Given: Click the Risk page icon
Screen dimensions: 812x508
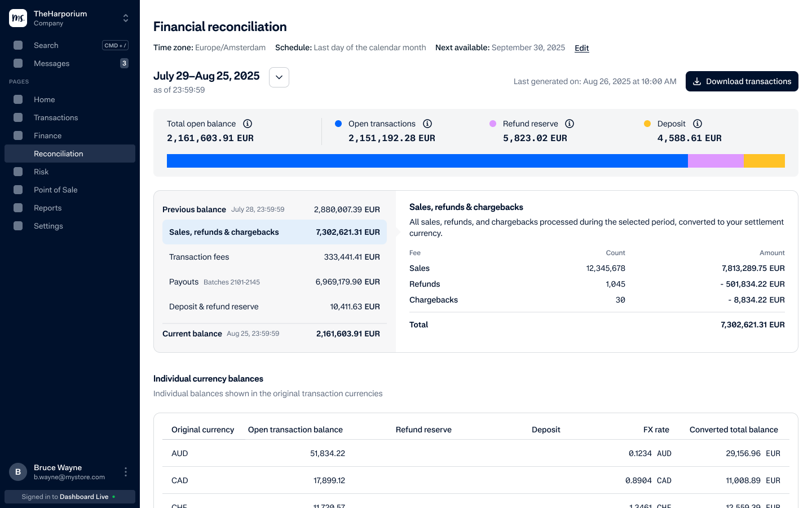Looking at the screenshot, I should tap(18, 172).
